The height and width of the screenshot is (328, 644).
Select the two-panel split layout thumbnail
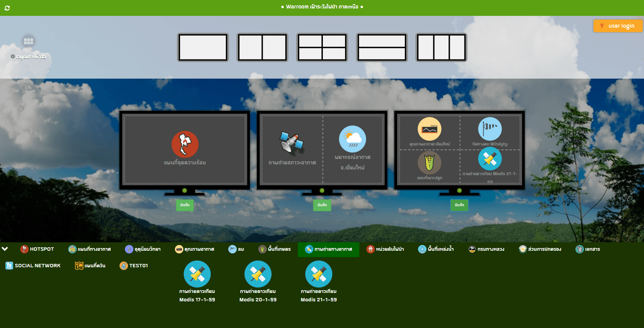coord(262,47)
